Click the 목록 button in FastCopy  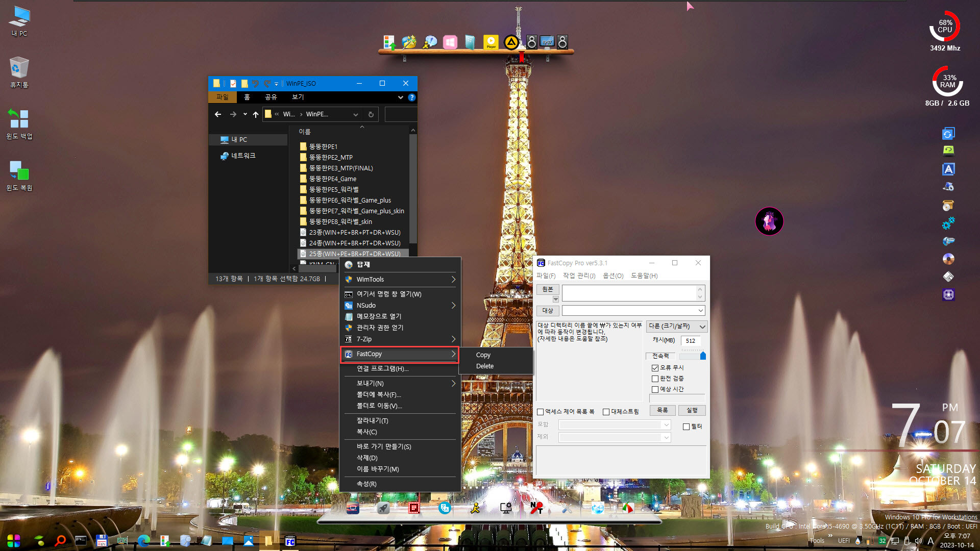(663, 411)
